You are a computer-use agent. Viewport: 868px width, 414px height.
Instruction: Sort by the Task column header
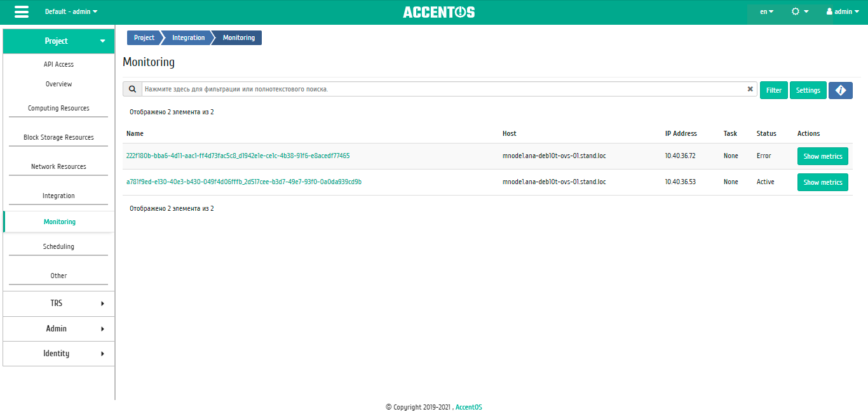point(730,133)
